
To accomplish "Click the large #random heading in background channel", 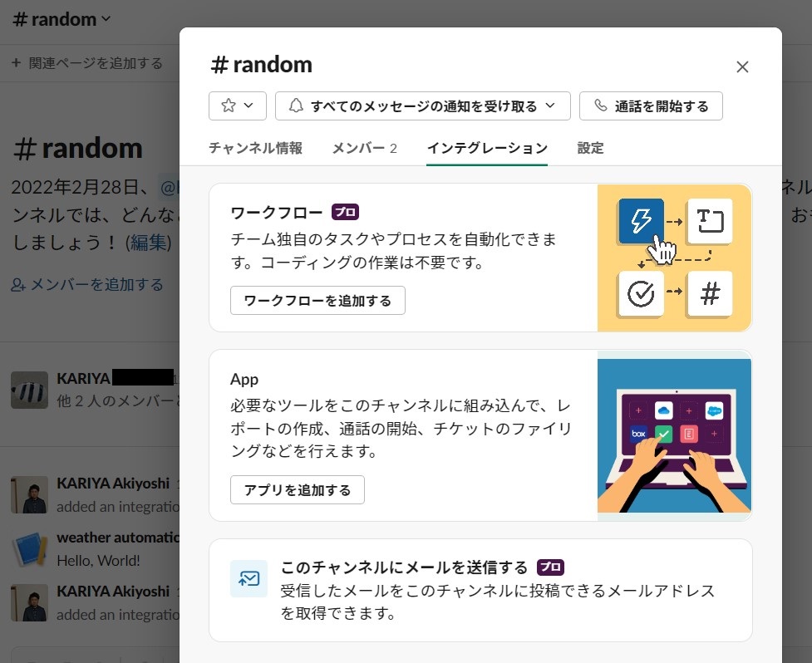I will click(77, 149).
